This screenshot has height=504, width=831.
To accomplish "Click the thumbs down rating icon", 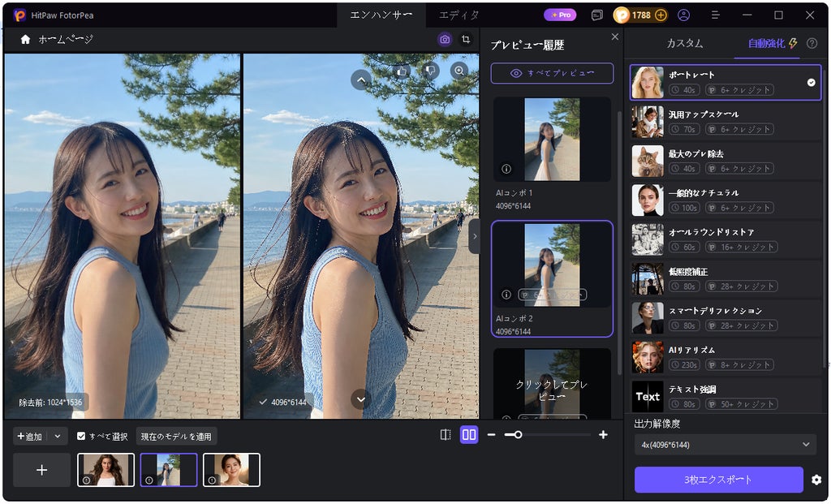I will [x=431, y=71].
